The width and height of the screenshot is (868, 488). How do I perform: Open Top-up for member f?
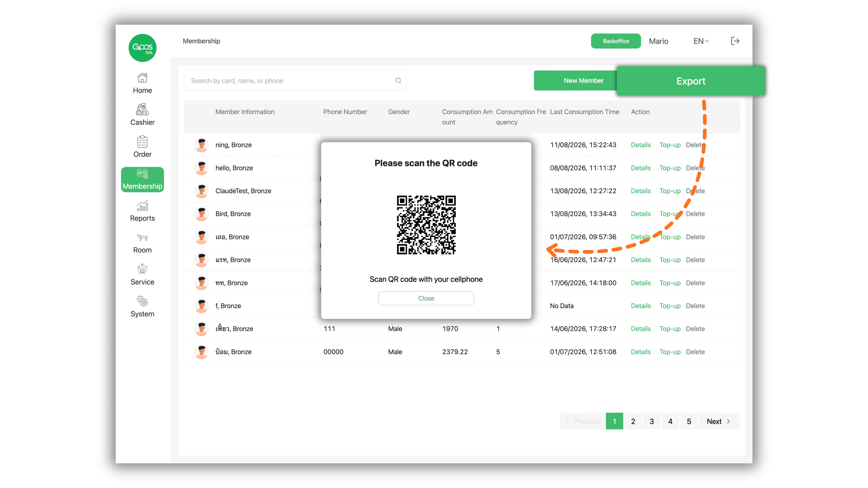coord(670,306)
